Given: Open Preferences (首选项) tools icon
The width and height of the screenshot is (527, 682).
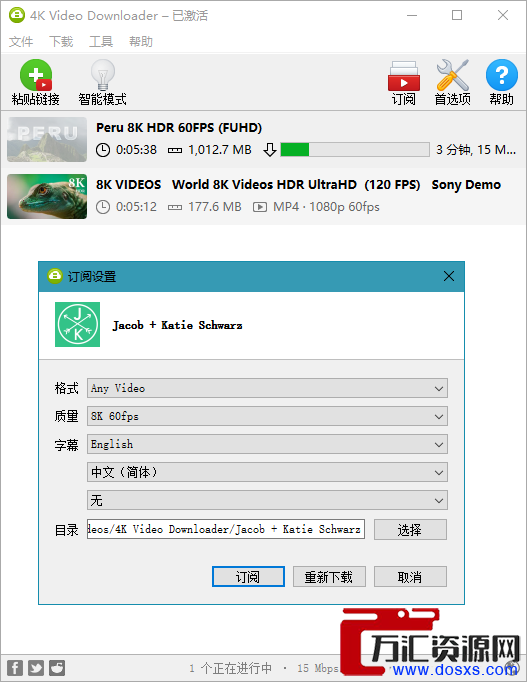Looking at the screenshot, I should coord(453,75).
